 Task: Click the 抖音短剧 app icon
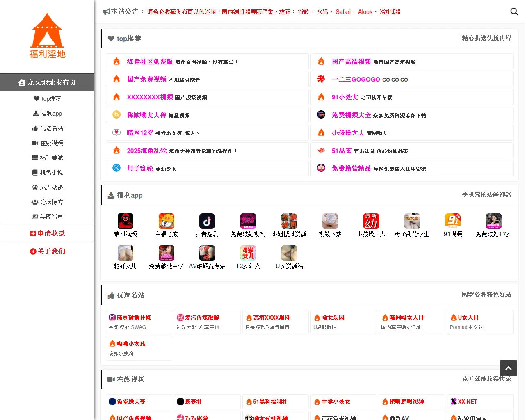[x=207, y=221]
